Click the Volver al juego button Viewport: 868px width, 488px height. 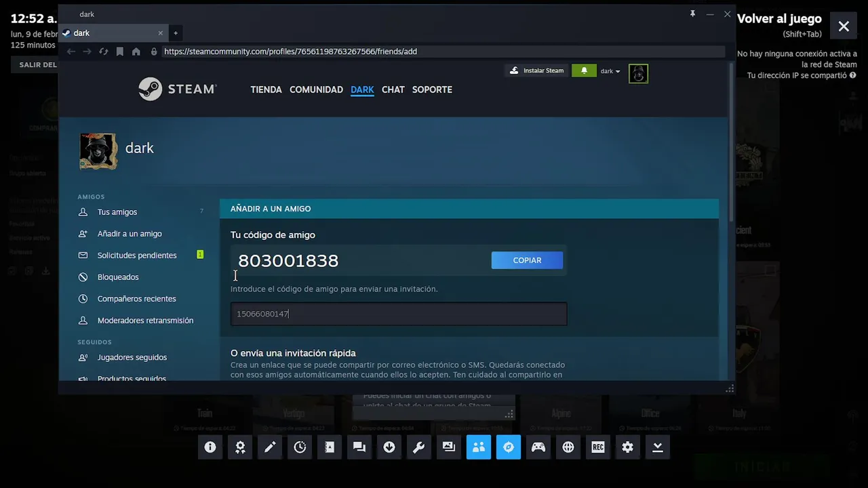[779, 19]
